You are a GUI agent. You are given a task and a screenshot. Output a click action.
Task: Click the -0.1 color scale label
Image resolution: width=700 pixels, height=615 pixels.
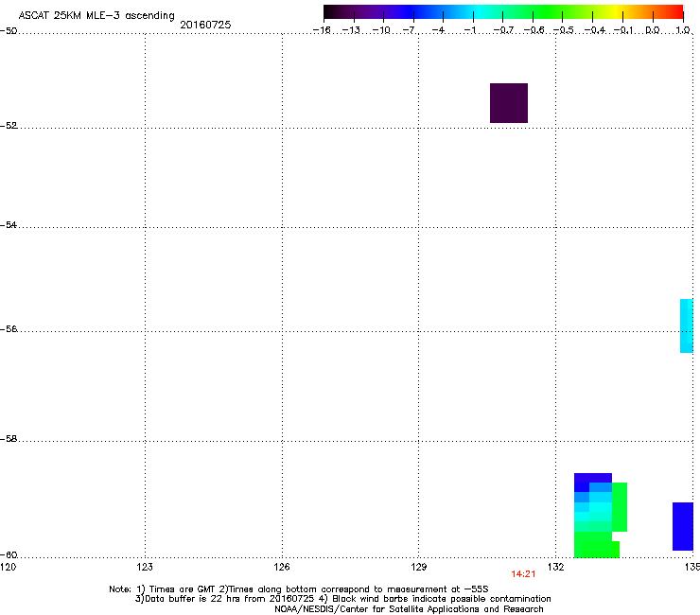[624, 30]
